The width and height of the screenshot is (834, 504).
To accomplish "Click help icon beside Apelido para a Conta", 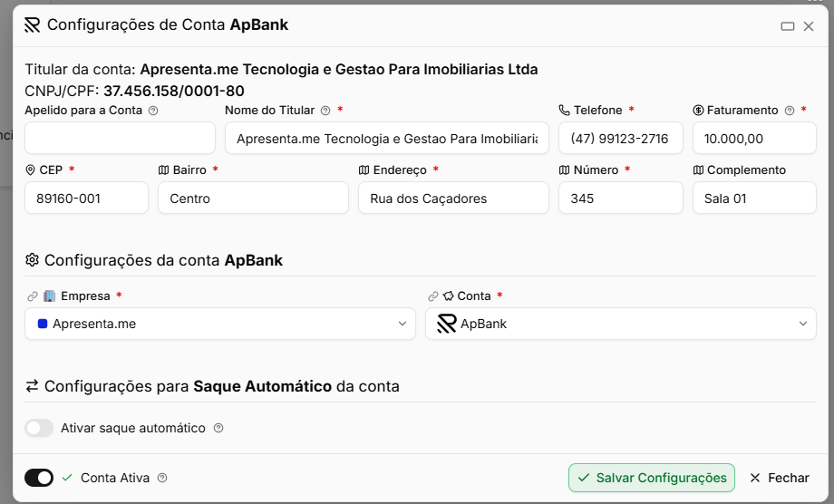I will click(153, 111).
